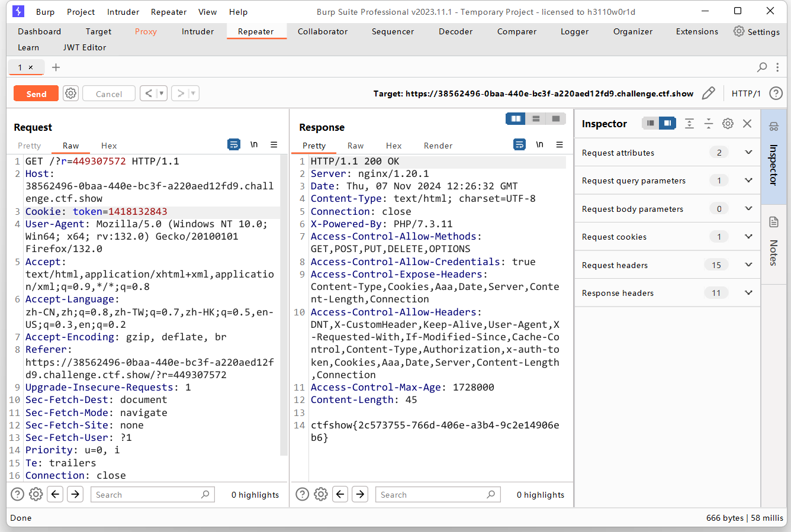Viewport: 791px width, 532px height.
Task: Toggle response non-printable characters \n
Action: point(539,144)
